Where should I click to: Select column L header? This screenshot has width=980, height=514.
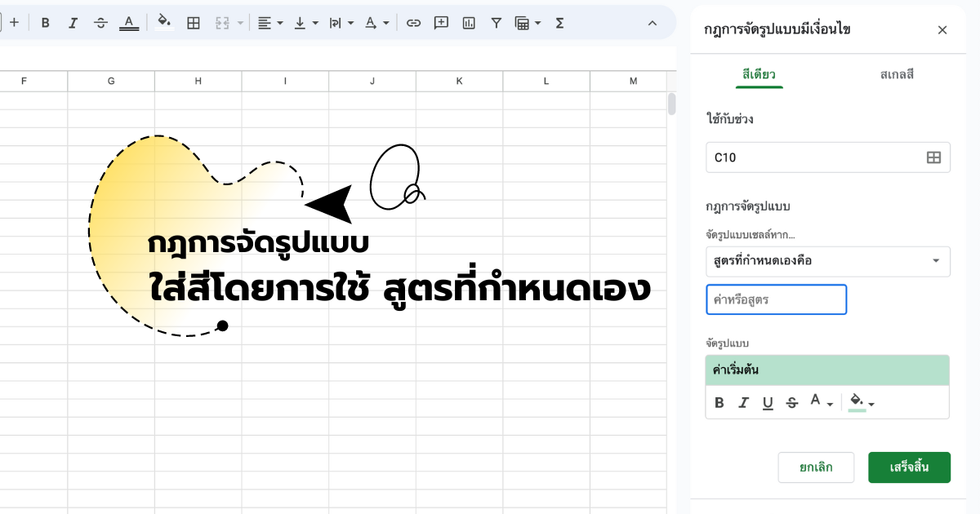coord(546,81)
